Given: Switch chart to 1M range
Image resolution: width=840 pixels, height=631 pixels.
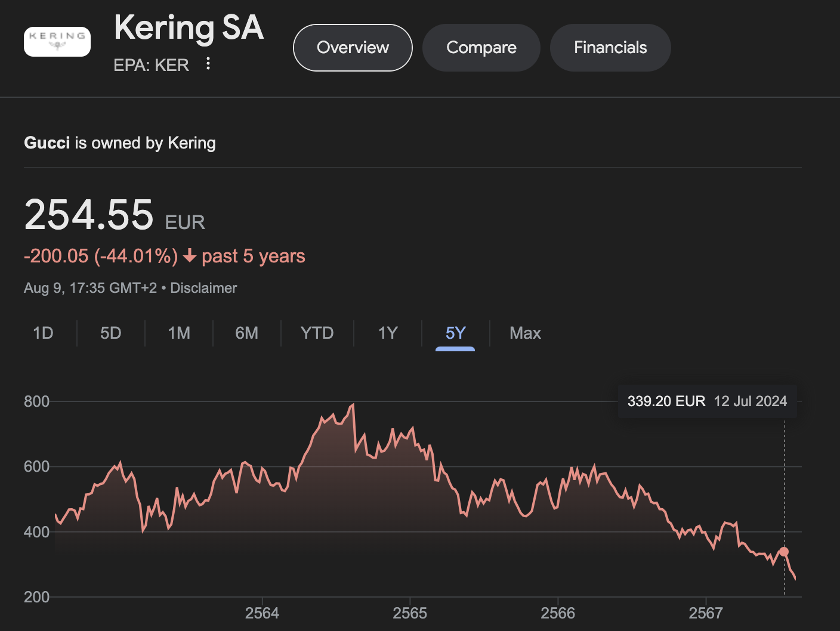Looking at the screenshot, I should click(x=179, y=333).
